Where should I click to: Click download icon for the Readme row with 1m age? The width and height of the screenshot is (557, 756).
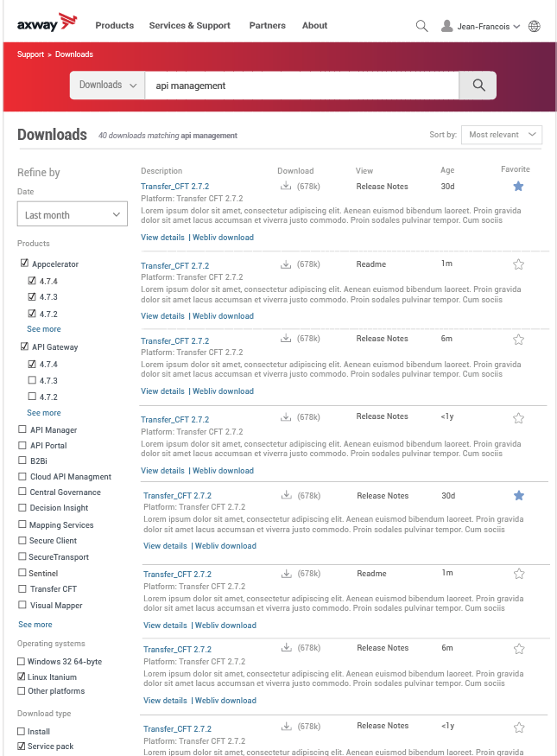pyautogui.click(x=286, y=264)
